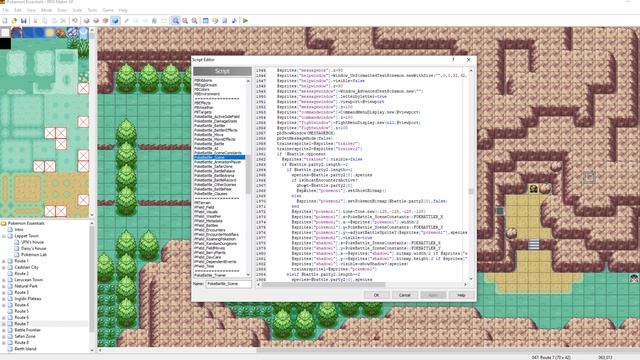Viewport: 640px width, 360px height.
Task: Select the Rectangle drawing tool
Action: pos(136,21)
